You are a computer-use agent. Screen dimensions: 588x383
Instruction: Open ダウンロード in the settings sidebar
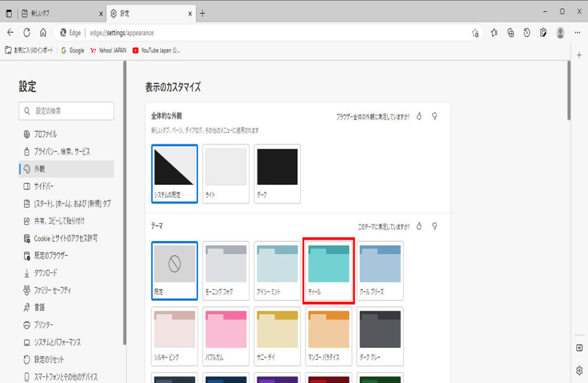(45, 273)
